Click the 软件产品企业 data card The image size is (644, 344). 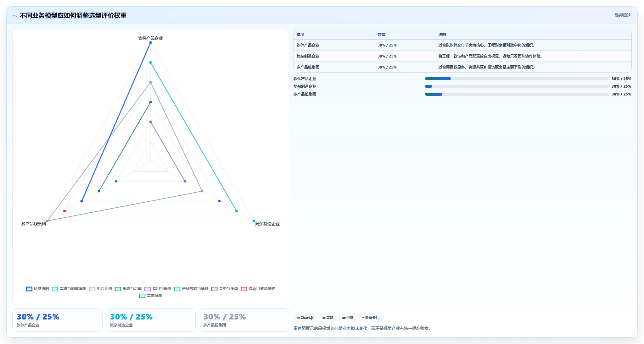pyautogui.click(x=57, y=320)
